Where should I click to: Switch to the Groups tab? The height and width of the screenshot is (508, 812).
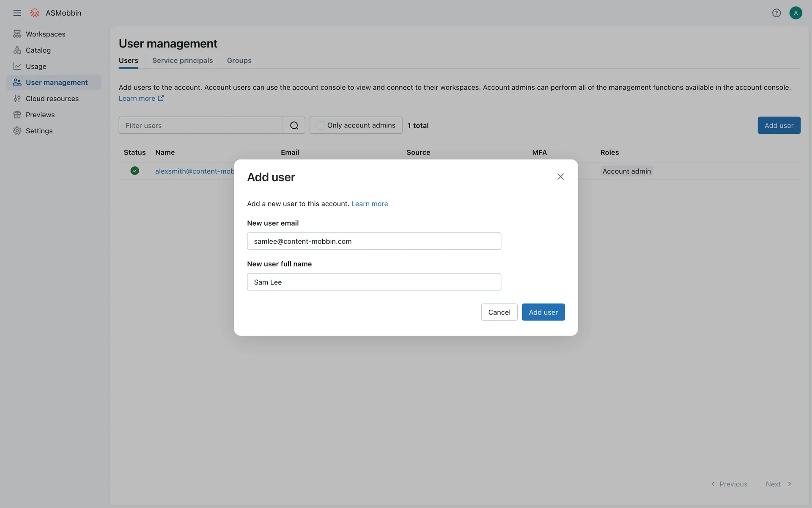(239, 61)
